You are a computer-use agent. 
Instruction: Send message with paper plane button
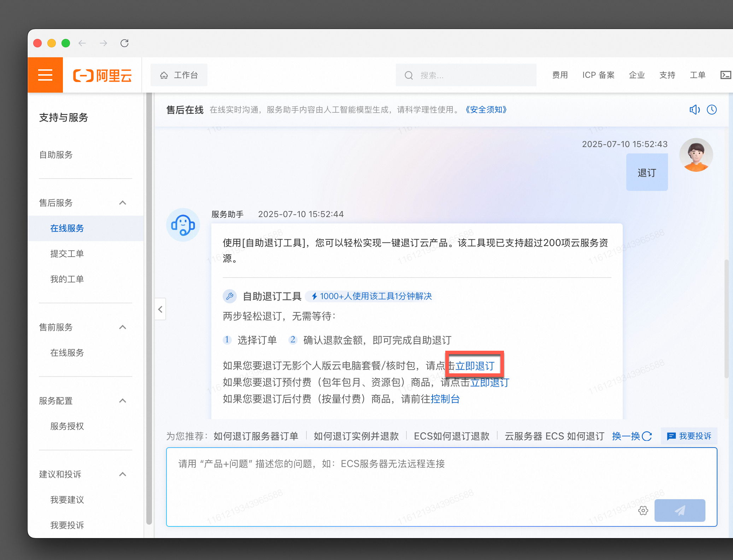[680, 511]
